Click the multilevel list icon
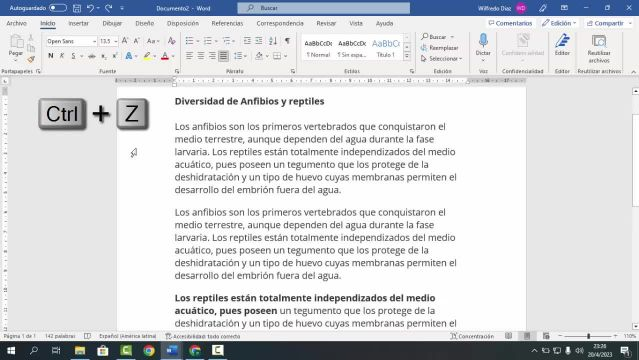 pyautogui.click(x=227, y=41)
